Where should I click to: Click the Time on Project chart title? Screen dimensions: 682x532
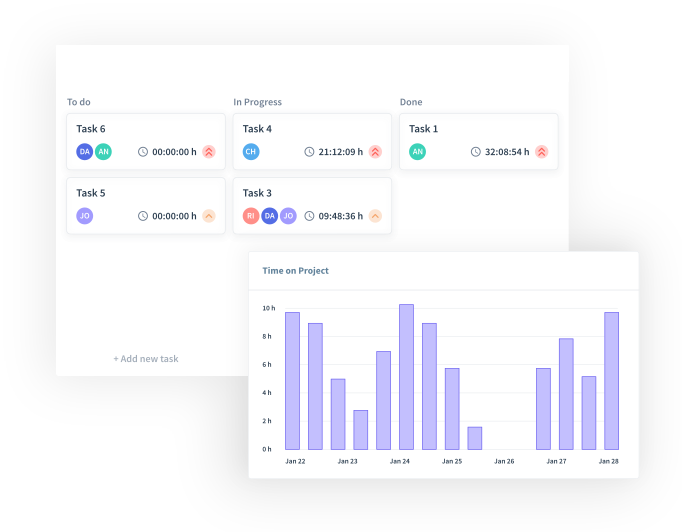(x=295, y=271)
